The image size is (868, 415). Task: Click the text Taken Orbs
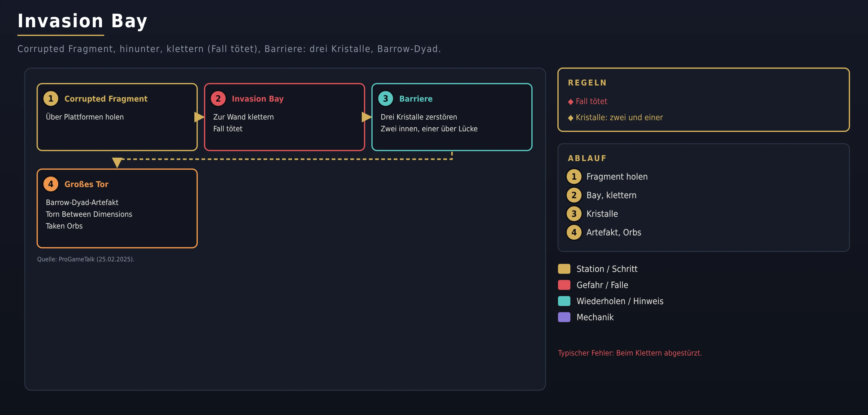(64, 226)
